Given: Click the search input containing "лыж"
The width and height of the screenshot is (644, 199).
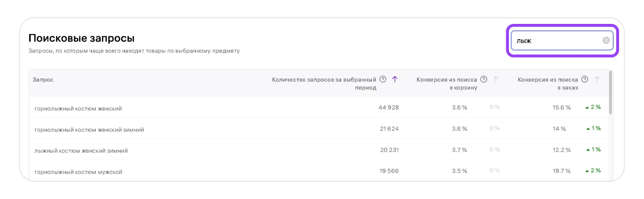Looking at the screenshot, I should (556, 41).
